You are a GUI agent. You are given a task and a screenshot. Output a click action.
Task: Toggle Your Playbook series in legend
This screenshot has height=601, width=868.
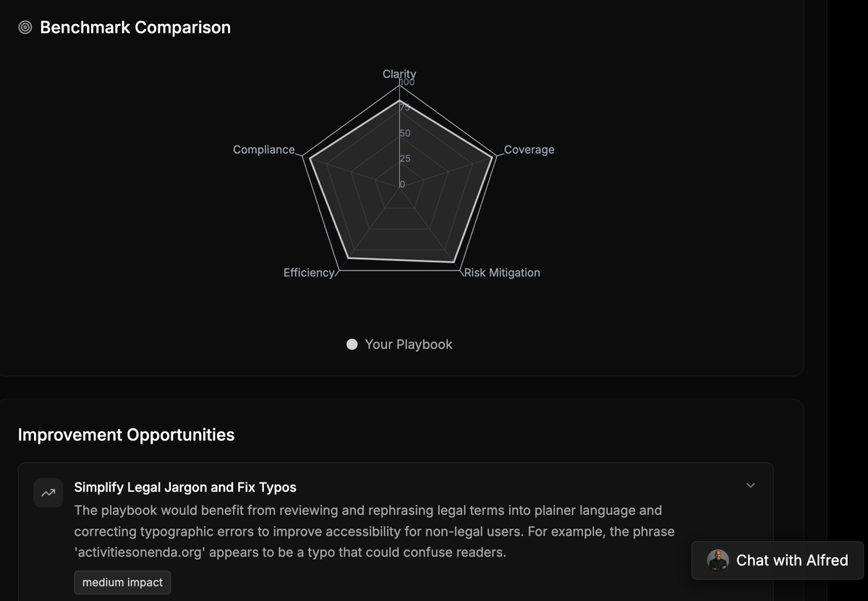[408, 344]
